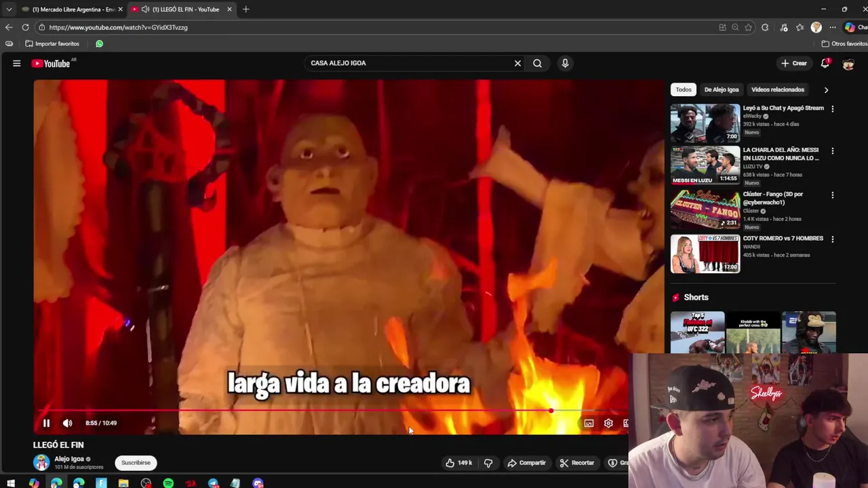Clear the search box with X

pos(517,63)
